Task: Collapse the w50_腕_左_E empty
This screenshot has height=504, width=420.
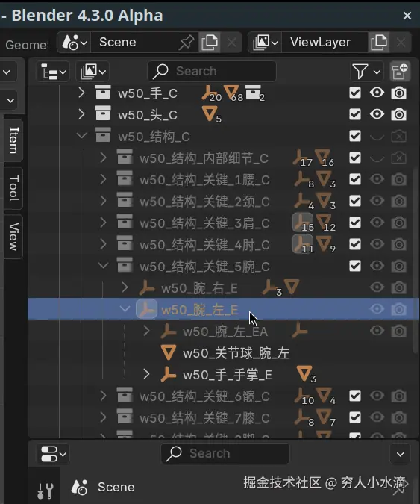Action: click(125, 309)
